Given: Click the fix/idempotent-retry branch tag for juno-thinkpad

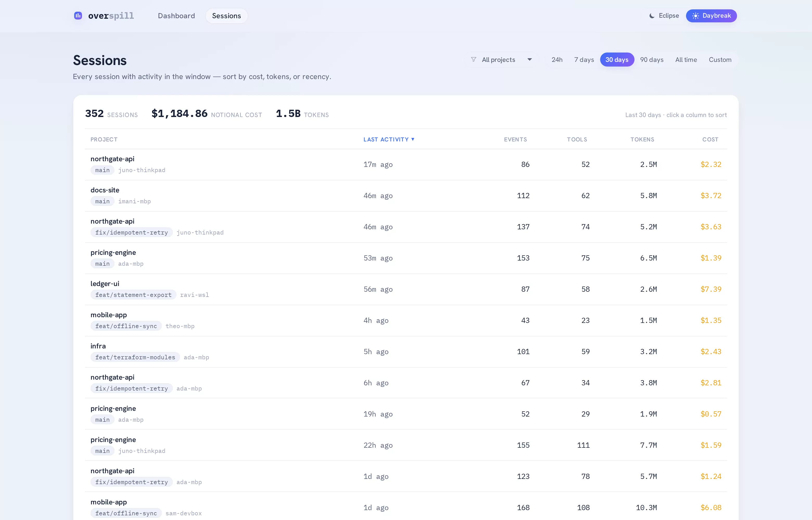Looking at the screenshot, I should pyautogui.click(x=131, y=232).
